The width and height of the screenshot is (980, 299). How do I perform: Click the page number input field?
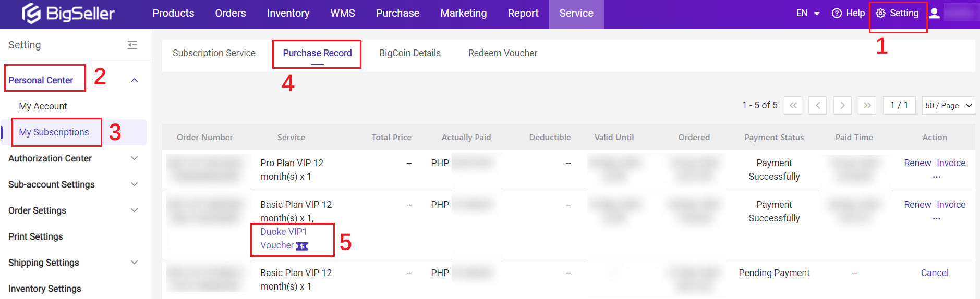click(899, 106)
